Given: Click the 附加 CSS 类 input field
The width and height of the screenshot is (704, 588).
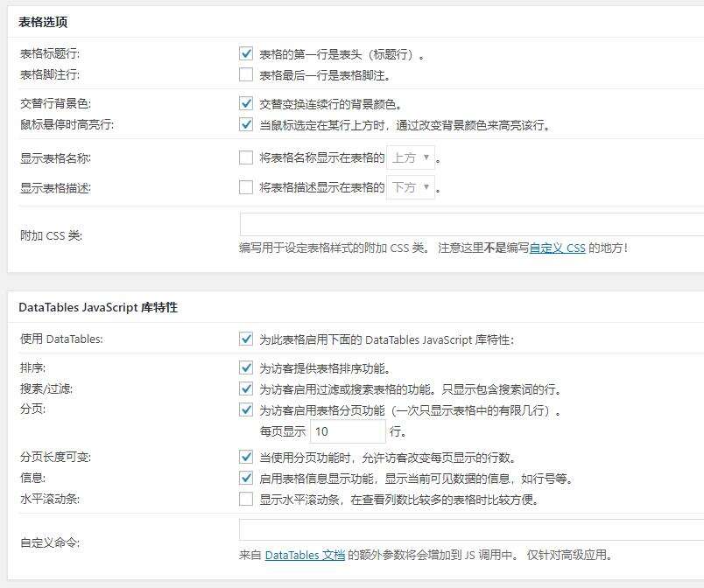Looking at the screenshot, I should click(x=472, y=224).
